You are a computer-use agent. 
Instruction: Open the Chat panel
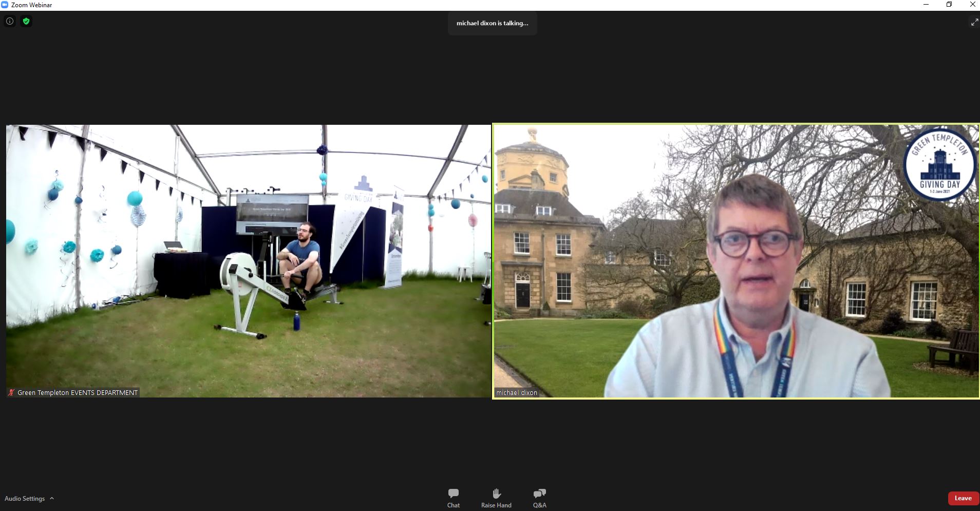pos(453,498)
